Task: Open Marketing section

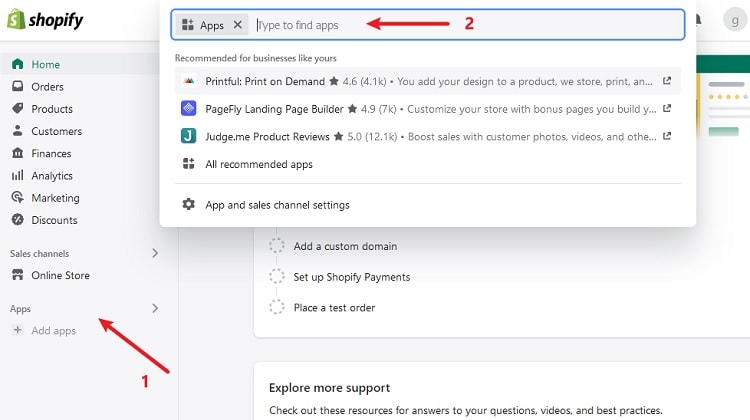Action: pos(55,198)
